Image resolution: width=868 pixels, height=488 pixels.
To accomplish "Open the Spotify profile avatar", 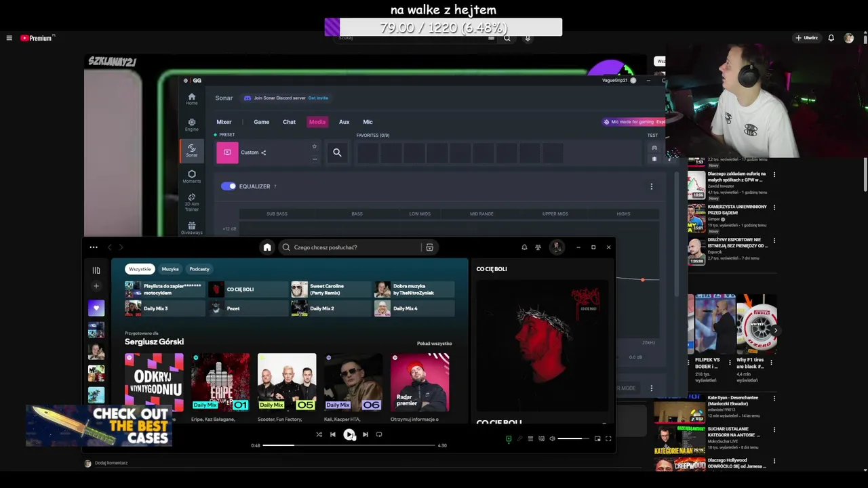I will tap(557, 247).
